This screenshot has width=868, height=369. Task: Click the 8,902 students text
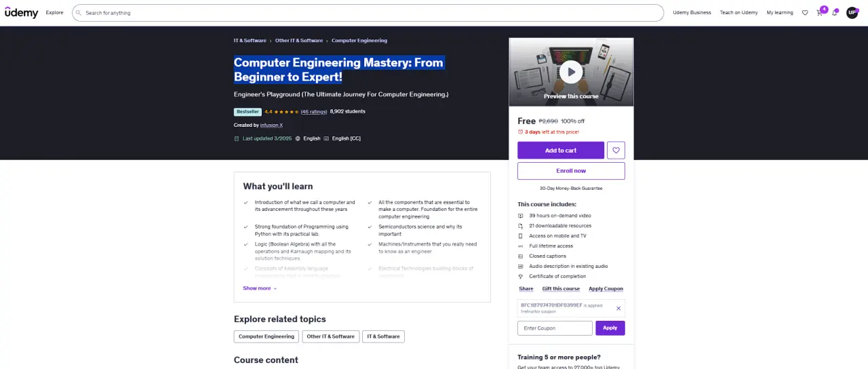(x=347, y=112)
